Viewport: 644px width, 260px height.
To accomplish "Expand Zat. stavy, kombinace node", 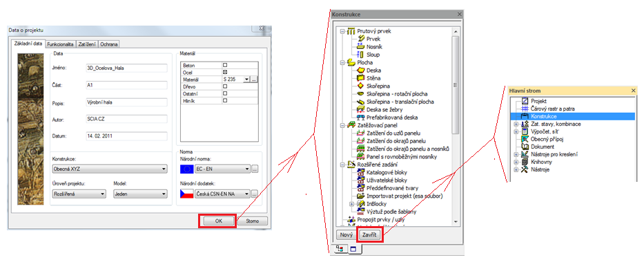I will [516, 124].
